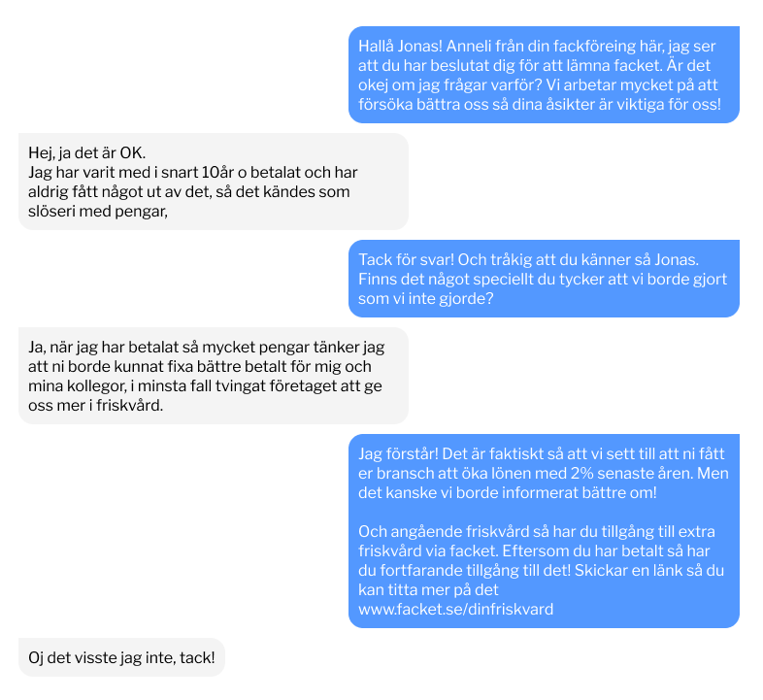The width and height of the screenshot is (763, 700).
Task: Click the text 'Hej, ja det är OK.'
Action: click(87, 152)
